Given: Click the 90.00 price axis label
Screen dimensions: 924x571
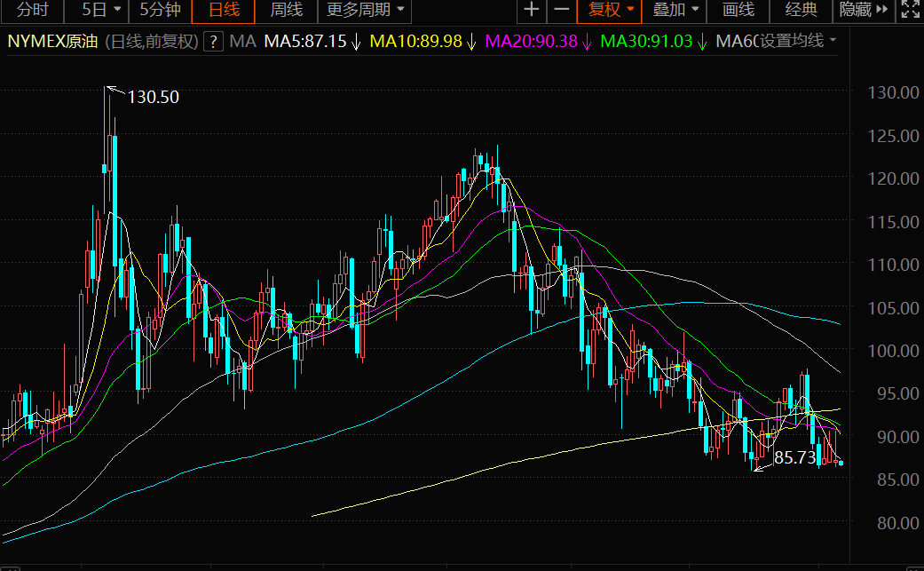Looking at the screenshot, I should click(x=897, y=437).
